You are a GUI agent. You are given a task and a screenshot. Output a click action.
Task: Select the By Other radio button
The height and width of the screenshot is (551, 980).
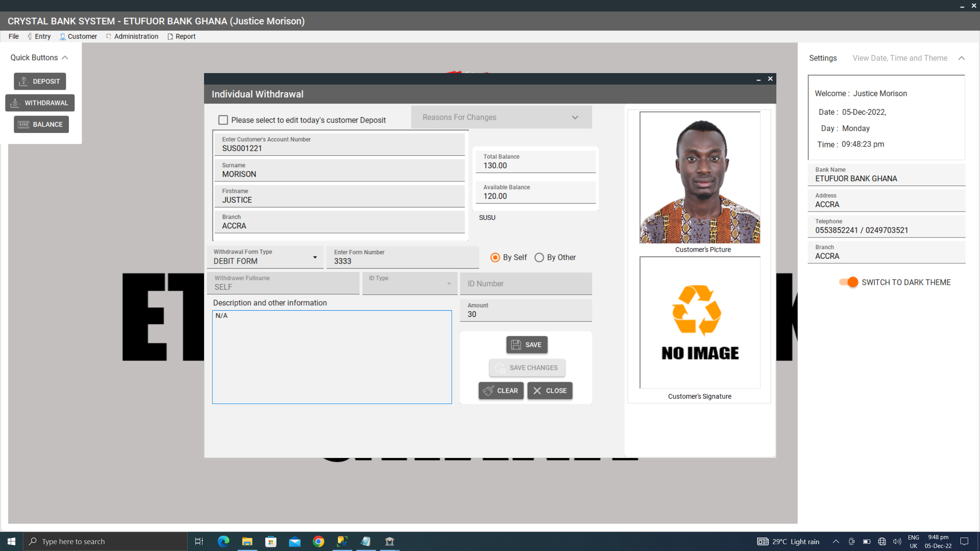(539, 258)
